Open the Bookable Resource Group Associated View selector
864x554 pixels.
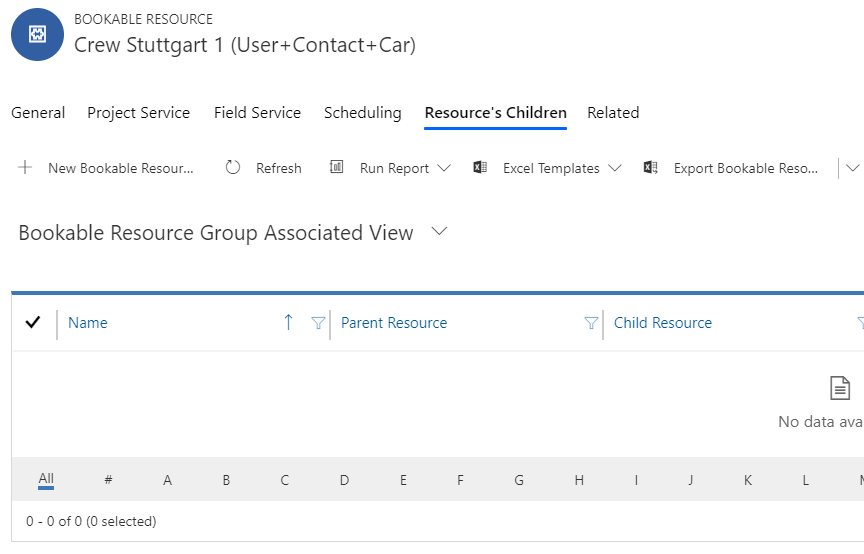(x=439, y=231)
